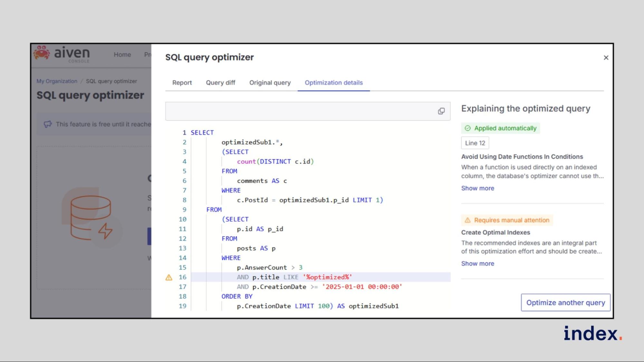Select the Original query tab

click(x=270, y=83)
